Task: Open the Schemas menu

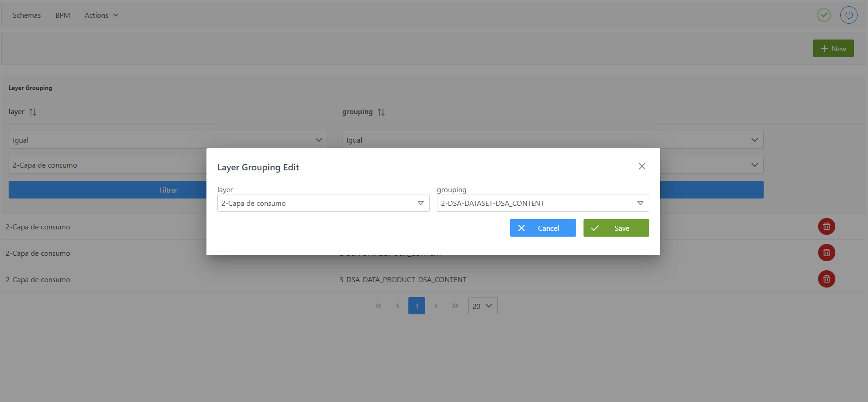Action: coord(27,15)
